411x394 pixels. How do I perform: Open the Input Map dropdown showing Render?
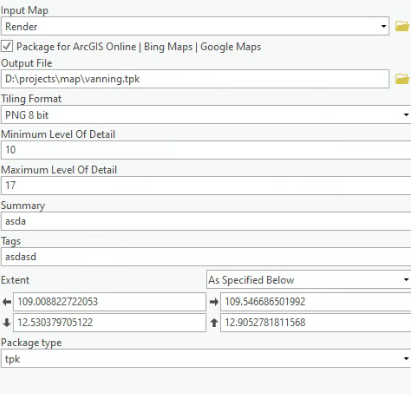195,26
